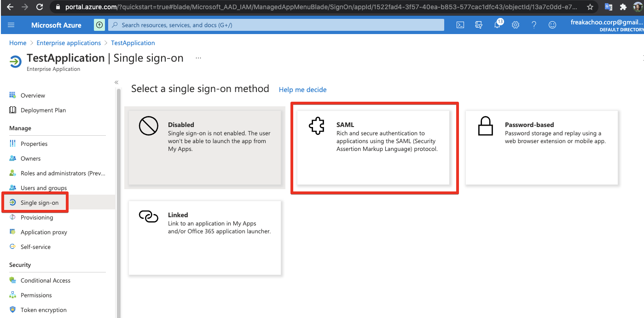Select the SAML sign-on method card
644x318 pixels.
coord(373,147)
